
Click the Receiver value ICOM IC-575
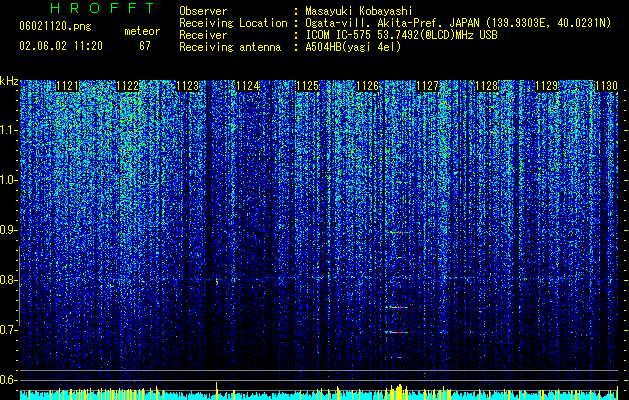coord(338,35)
